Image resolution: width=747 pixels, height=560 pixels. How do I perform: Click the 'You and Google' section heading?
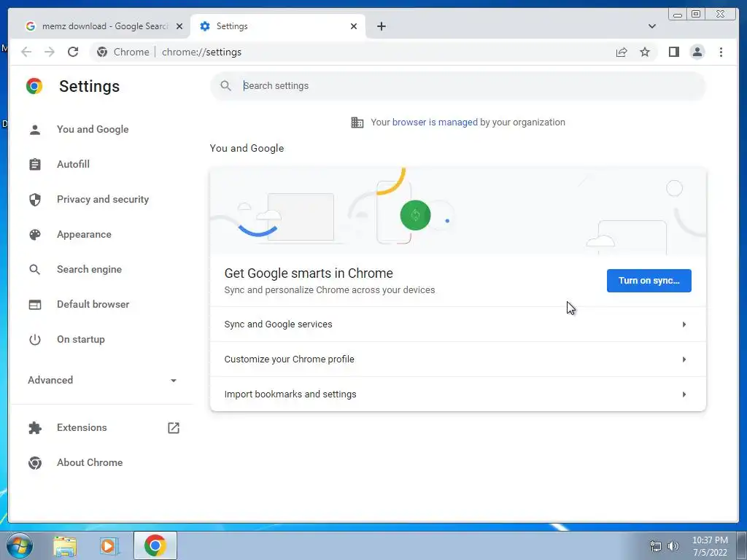point(247,148)
